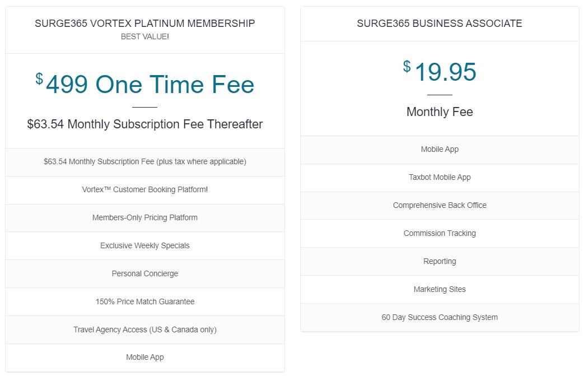This screenshot has width=588, height=376.
Task: Click the SURGE365 BUSINESS ASSOCIATE heading
Action: click(x=439, y=24)
